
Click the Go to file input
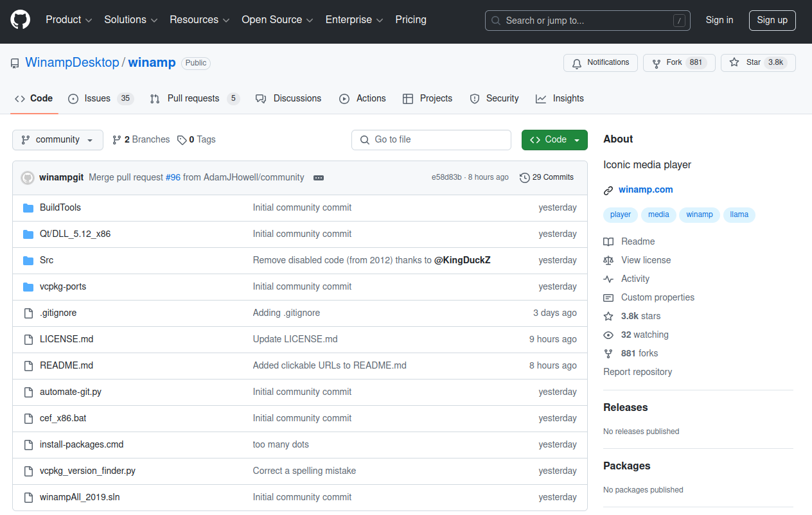coord(431,140)
